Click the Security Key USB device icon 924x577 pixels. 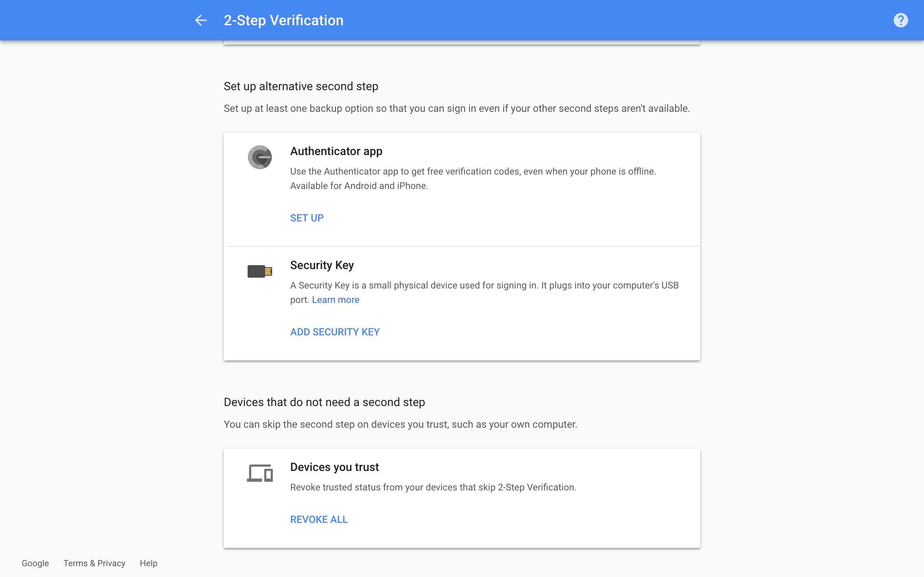[260, 271]
